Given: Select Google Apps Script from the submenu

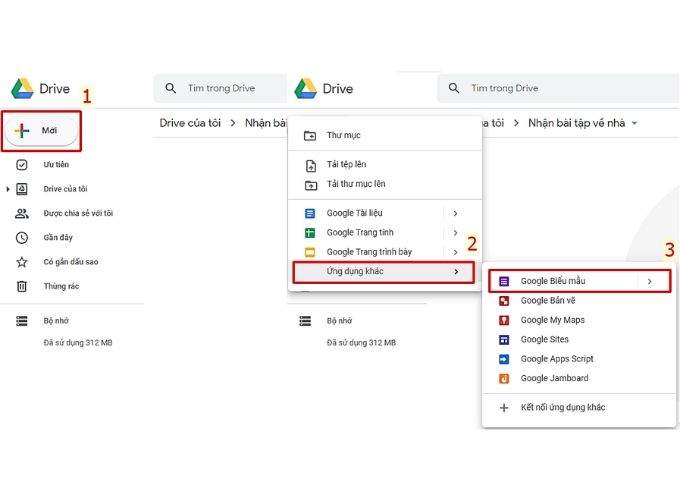Looking at the screenshot, I should (x=579, y=359).
